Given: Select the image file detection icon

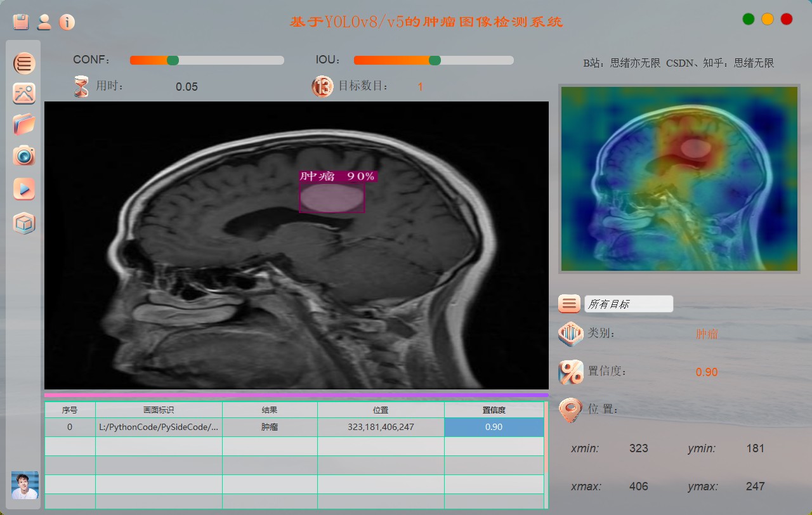Looking at the screenshot, I should click(x=24, y=93).
